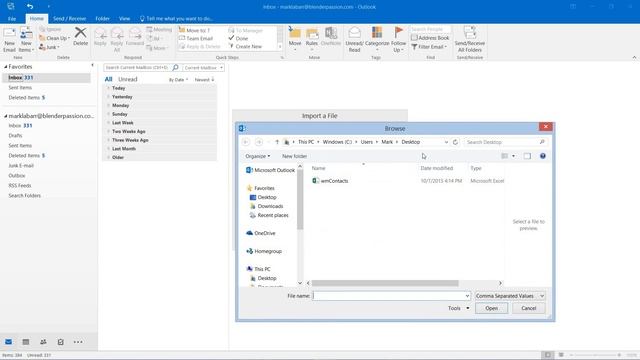This screenshot has width=640, height=360.
Task: Click the Mail icon in navigation bar
Action: (9, 342)
